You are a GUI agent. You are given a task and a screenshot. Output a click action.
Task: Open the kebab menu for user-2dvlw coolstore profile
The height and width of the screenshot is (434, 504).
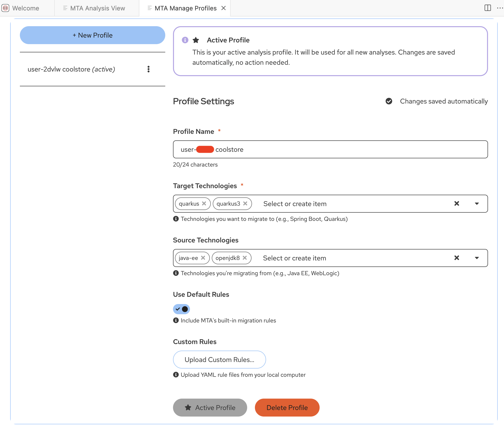tap(149, 69)
